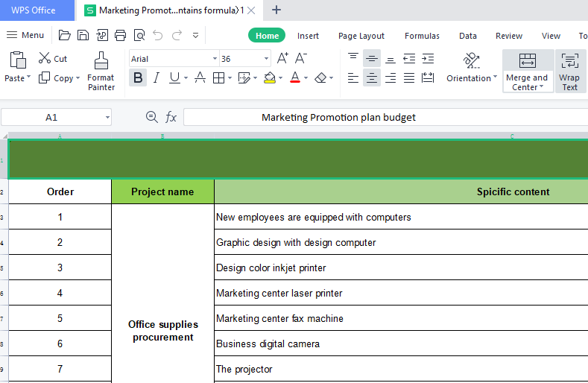Toggle Underline formatting
Viewport: 588px width, 383px height.
(x=174, y=77)
